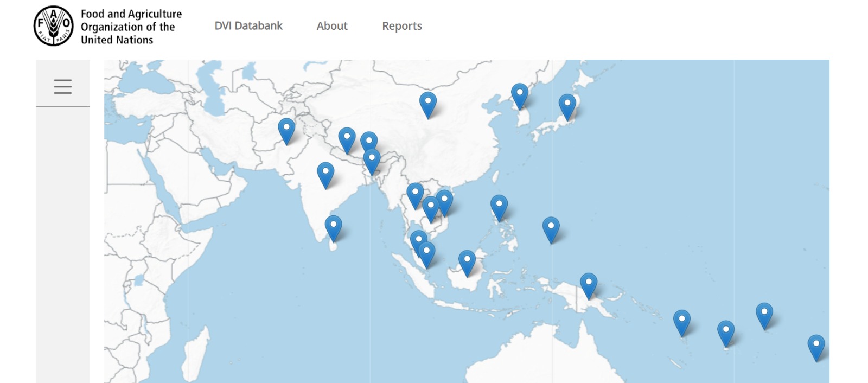This screenshot has width=868, height=383.
Task: Select the Papua New Guinea marker
Action: tap(588, 285)
